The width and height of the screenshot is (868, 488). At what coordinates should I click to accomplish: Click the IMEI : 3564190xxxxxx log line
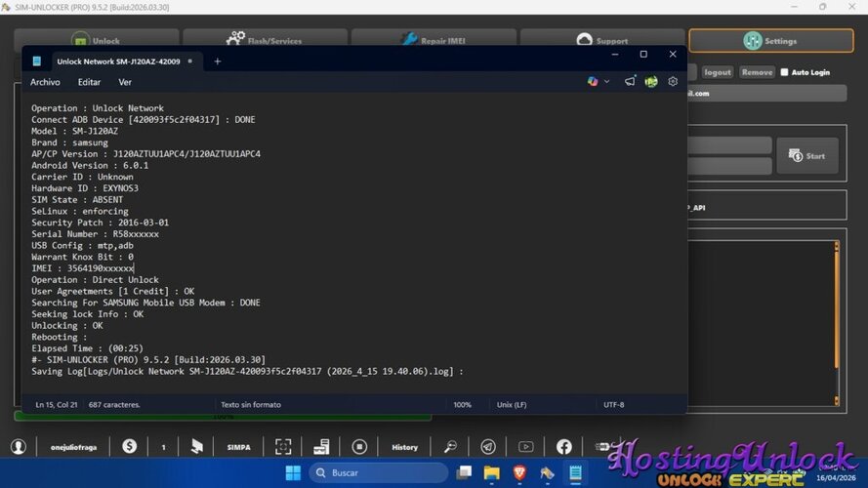82,268
